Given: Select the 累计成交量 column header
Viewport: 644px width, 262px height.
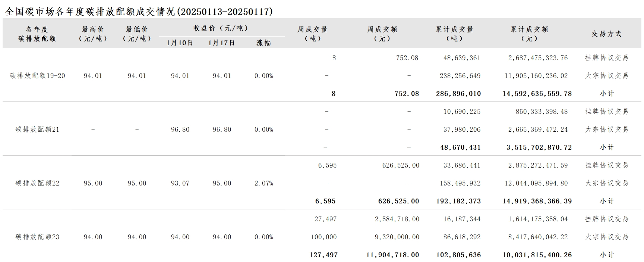Looking at the screenshot, I should click(x=454, y=34).
